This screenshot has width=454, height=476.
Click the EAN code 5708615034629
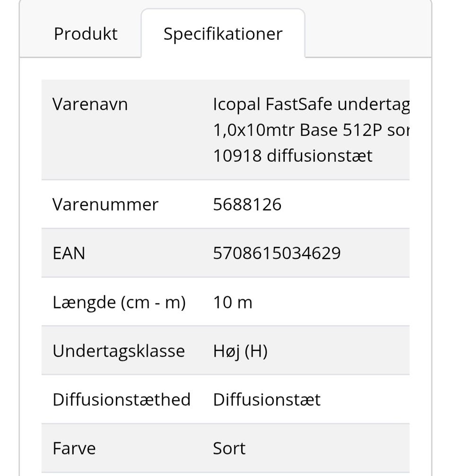tap(277, 253)
